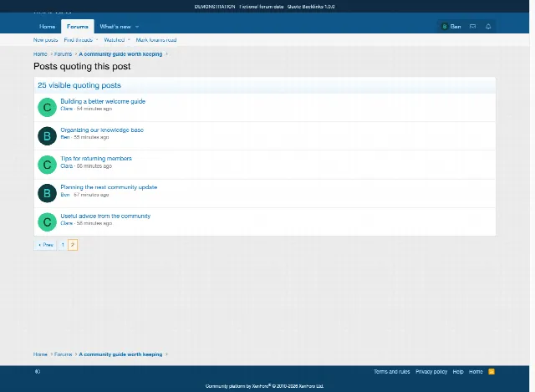Open the inbox envelope icon
The height and width of the screenshot is (392, 535).
tap(472, 27)
